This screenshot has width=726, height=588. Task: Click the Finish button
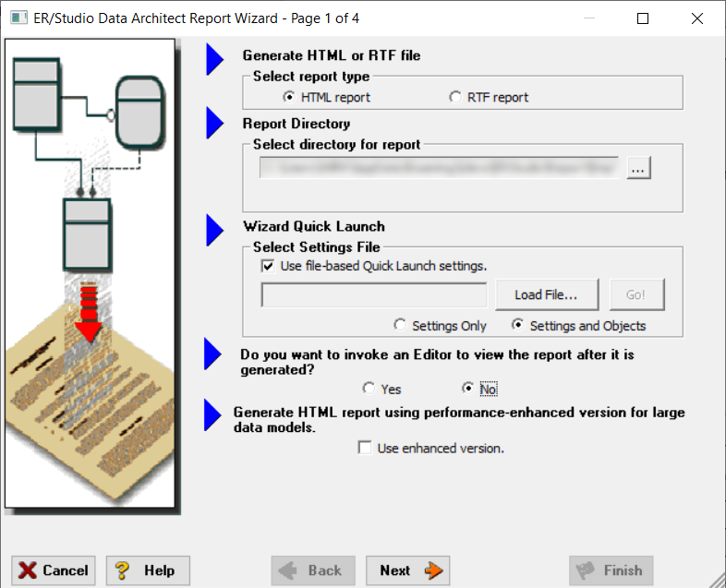611,570
